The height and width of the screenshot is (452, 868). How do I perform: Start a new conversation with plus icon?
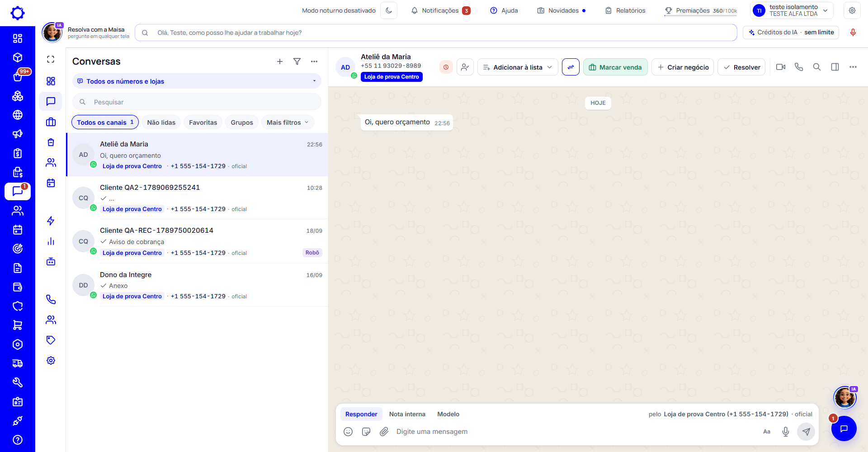pyautogui.click(x=280, y=61)
